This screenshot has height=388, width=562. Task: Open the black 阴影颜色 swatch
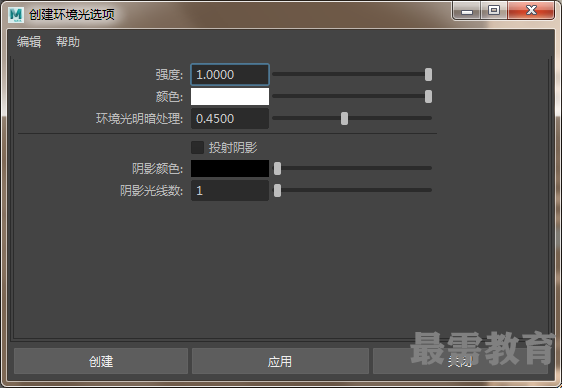(230, 168)
